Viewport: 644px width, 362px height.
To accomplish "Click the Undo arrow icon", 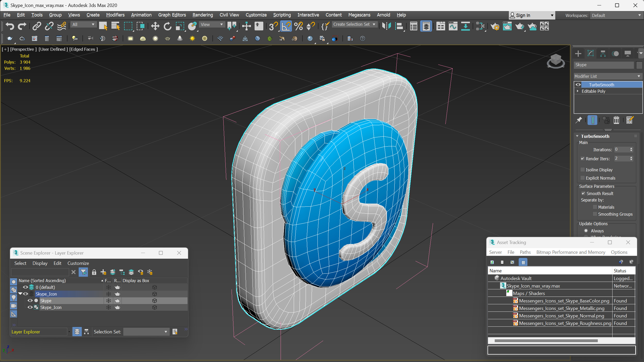I will 10,26.
